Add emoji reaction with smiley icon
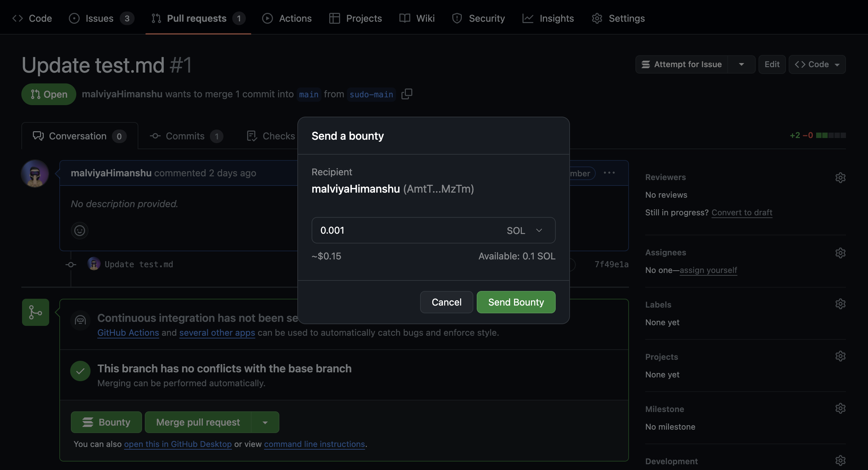This screenshot has height=470, width=868. (80, 231)
